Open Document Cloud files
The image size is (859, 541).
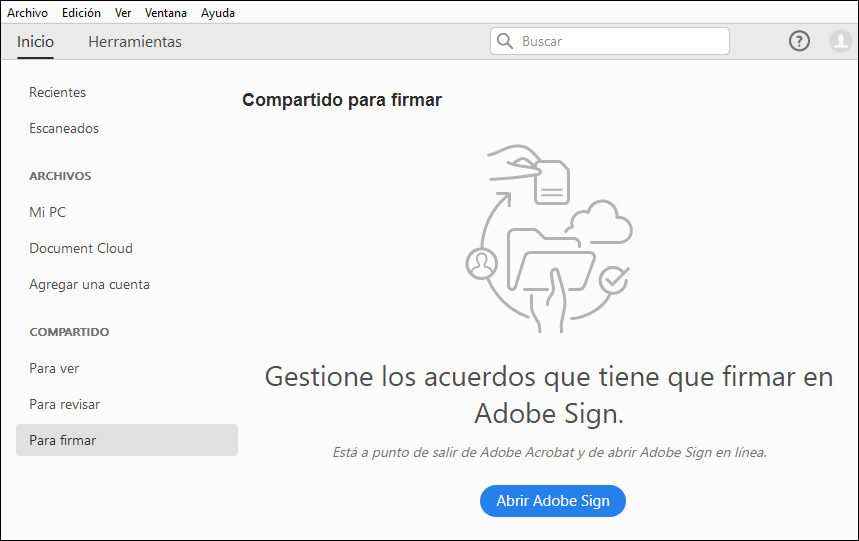click(x=81, y=248)
